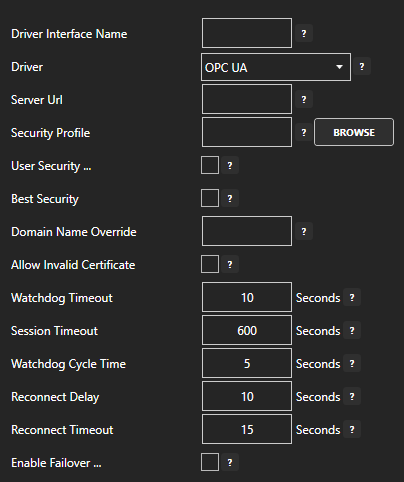The image size is (404, 482).
Task: Open help icon for Watchdog Timeout
Action: point(352,298)
